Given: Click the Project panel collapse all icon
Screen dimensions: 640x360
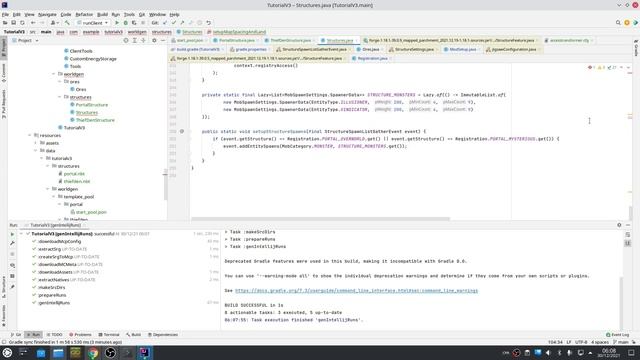Looking at the screenshot, I should click(x=143, y=40).
